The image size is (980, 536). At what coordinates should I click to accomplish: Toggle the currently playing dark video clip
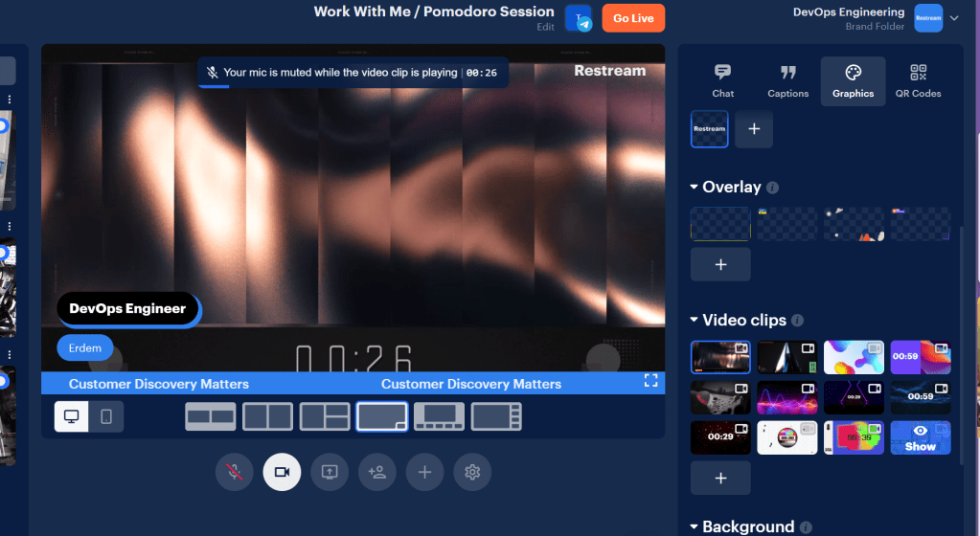720,357
